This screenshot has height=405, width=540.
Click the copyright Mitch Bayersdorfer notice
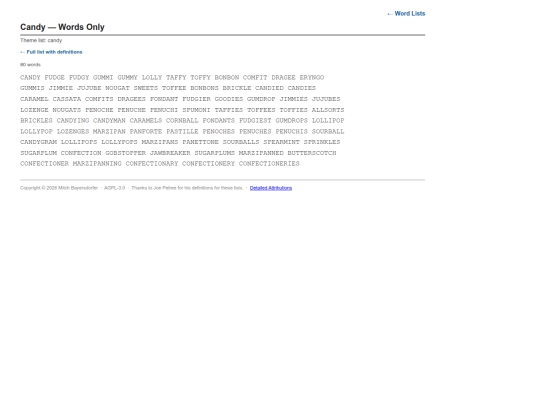59,188
